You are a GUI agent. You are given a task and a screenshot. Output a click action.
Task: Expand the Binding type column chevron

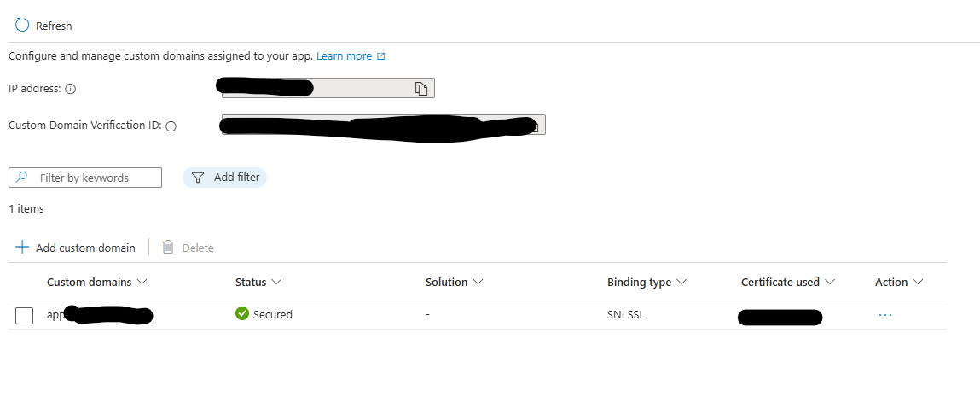click(x=681, y=283)
